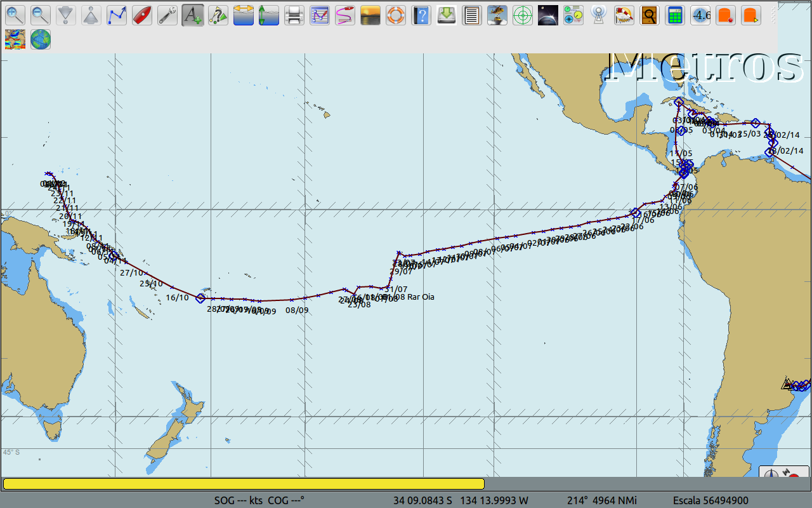Click the night-sky planet plugin icon
812x508 pixels.
548,15
